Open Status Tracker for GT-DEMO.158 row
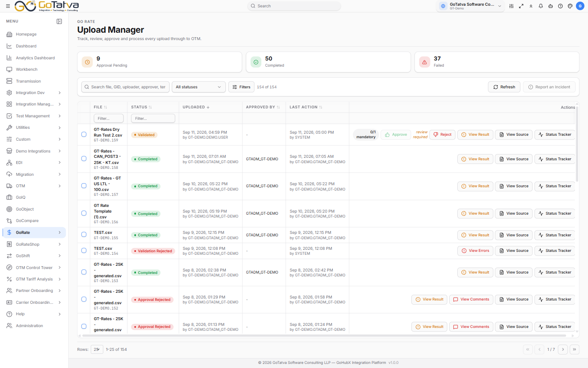 (x=555, y=159)
